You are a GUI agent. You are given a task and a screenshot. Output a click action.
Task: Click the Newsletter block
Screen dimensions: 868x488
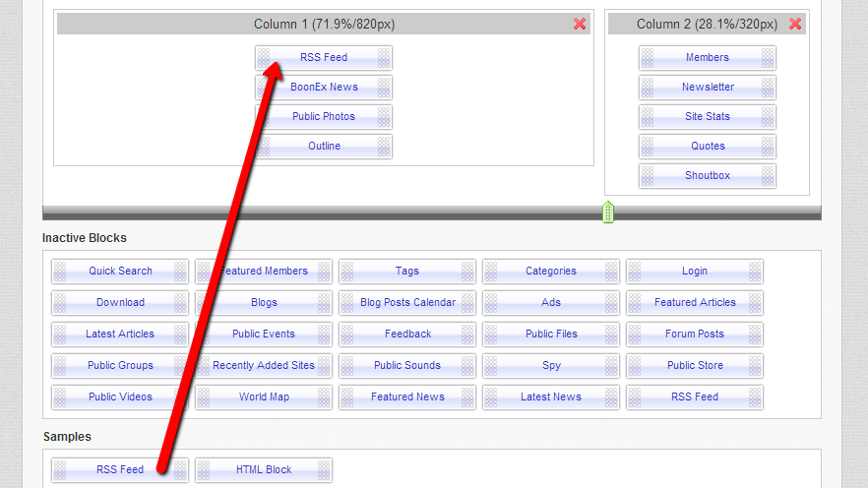pyautogui.click(x=707, y=88)
